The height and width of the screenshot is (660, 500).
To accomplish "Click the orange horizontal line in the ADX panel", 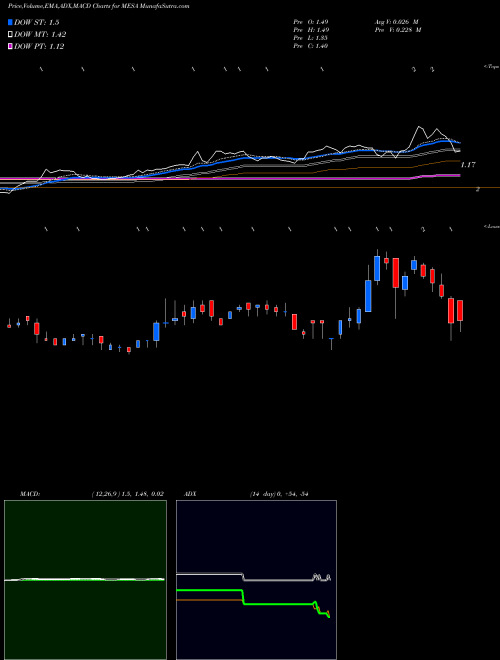I will (x=209, y=600).
